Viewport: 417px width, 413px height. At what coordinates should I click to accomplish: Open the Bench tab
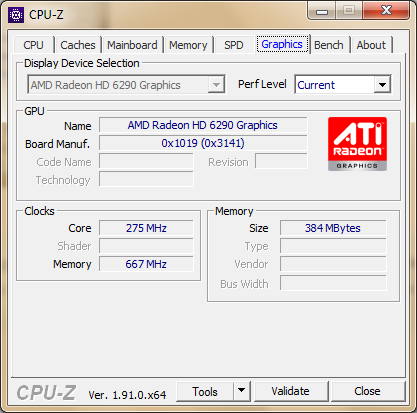coord(329,45)
